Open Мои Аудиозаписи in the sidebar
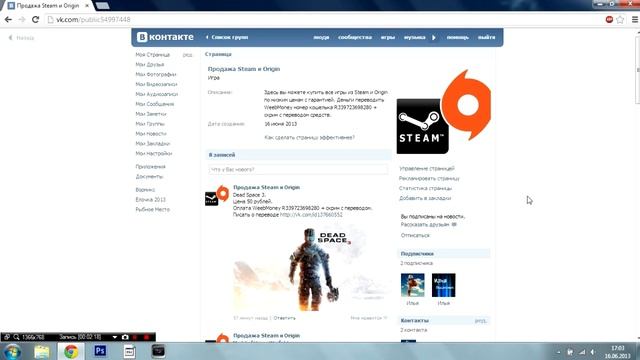The height and width of the screenshot is (360, 640). pyautogui.click(x=157, y=94)
